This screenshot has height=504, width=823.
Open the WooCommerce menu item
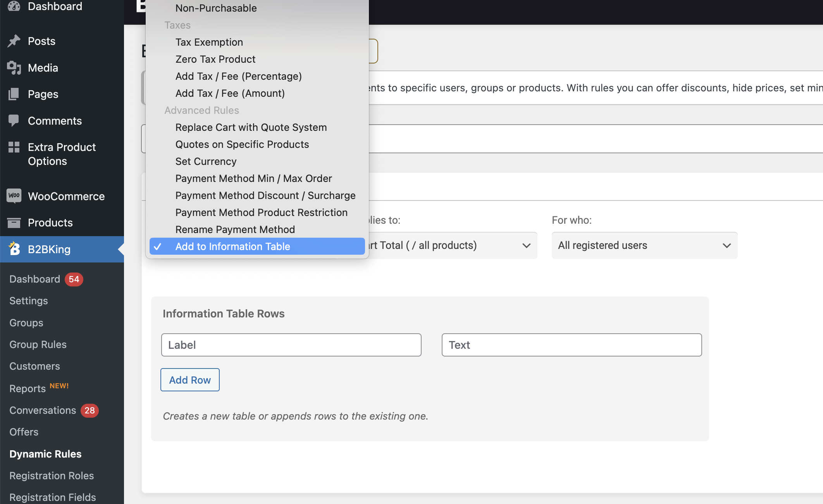pyautogui.click(x=62, y=196)
